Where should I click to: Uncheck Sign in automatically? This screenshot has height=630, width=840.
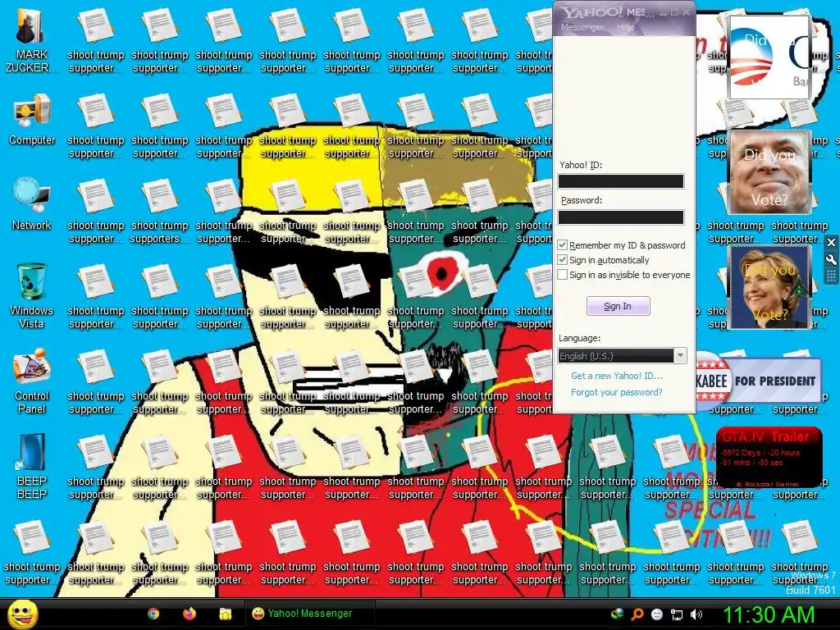563,260
